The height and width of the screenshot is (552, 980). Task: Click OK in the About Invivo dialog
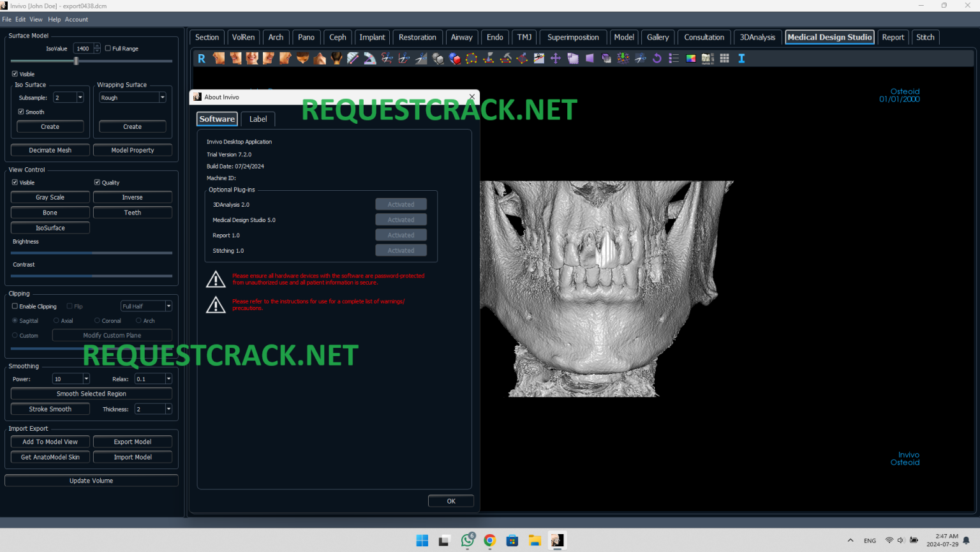(x=450, y=501)
